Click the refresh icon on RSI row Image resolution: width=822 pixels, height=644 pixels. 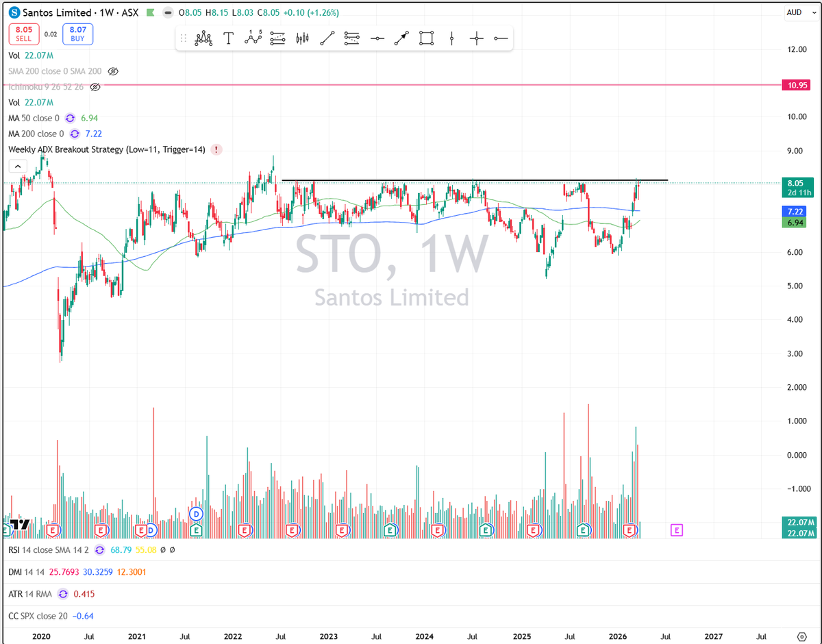(99, 549)
